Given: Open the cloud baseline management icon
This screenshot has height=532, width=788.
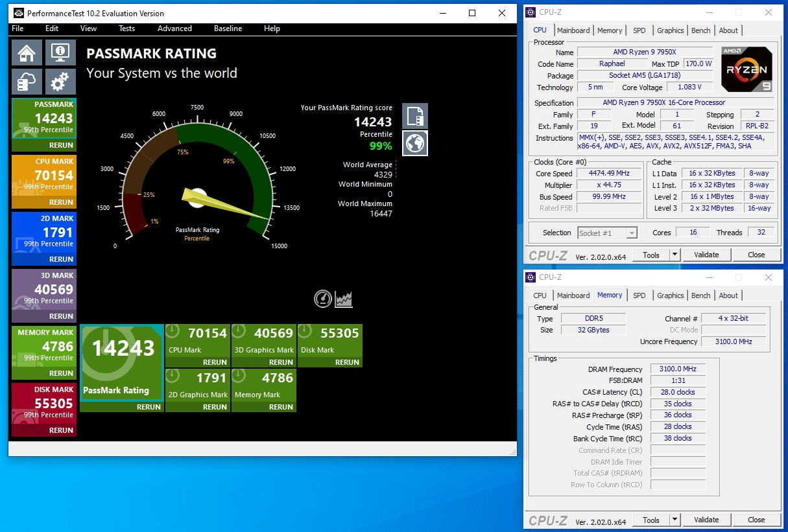Looking at the screenshot, I should point(27,82).
